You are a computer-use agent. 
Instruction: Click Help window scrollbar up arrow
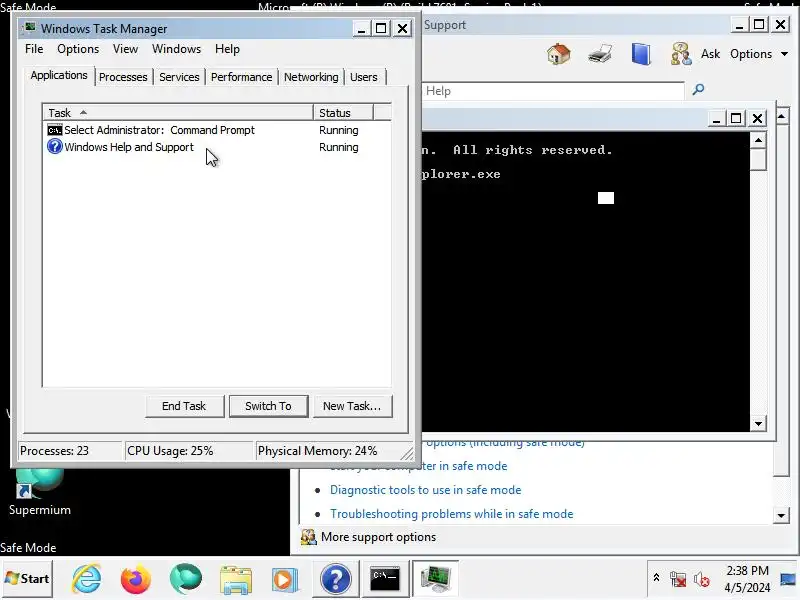click(782, 116)
